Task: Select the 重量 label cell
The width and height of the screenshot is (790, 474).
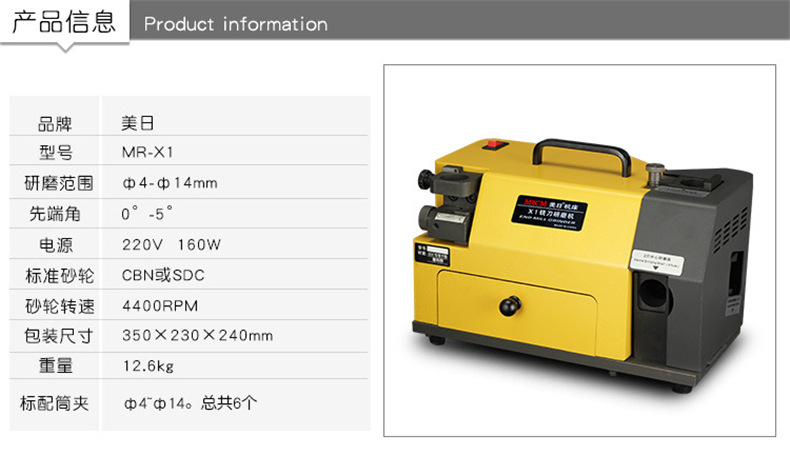Action: coord(54,366)
